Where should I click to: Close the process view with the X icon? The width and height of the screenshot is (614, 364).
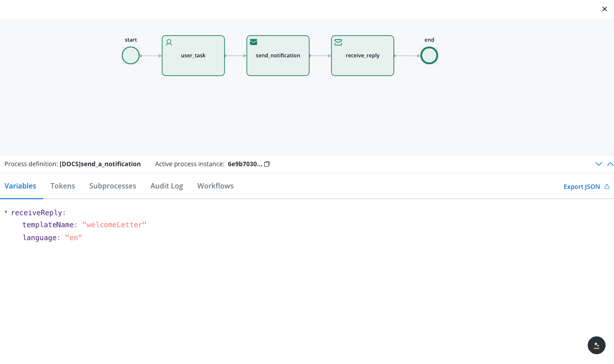coord(604,9)
